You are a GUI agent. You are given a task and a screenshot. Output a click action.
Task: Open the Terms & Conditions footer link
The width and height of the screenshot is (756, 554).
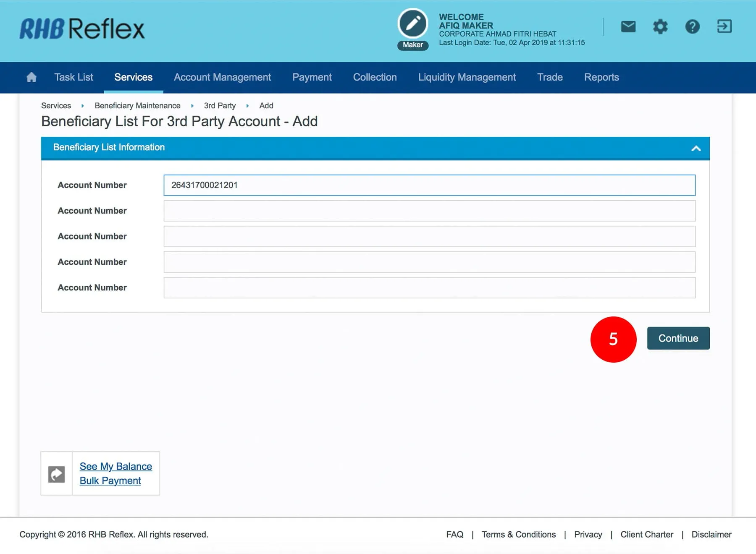pyautogui.click(x=518, y=534)
